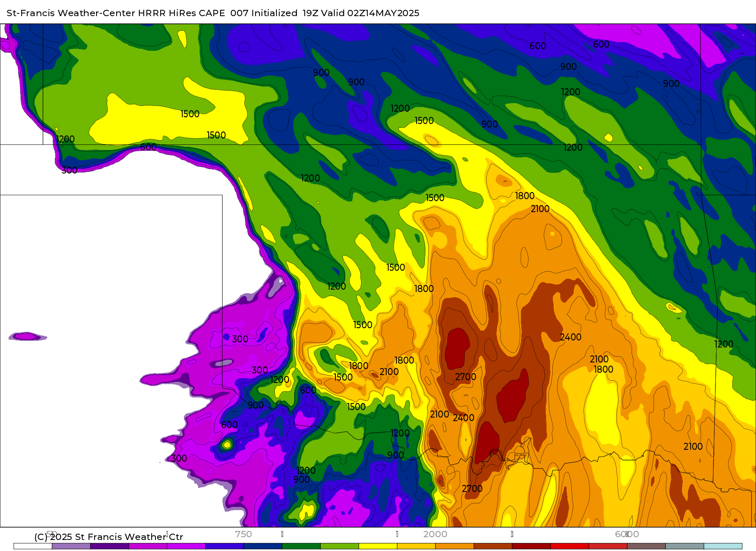Pick the magenta swatch in the legend bar

(x=148, y=546)
